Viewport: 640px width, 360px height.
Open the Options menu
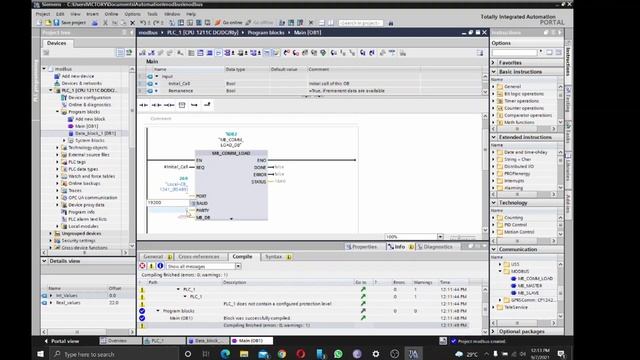click(x=132, y=14)
